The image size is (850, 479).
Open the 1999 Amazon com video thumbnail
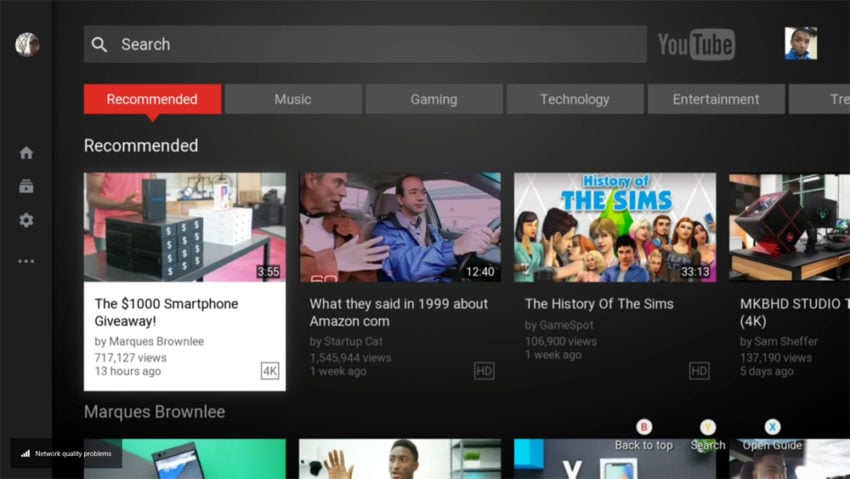400,227
